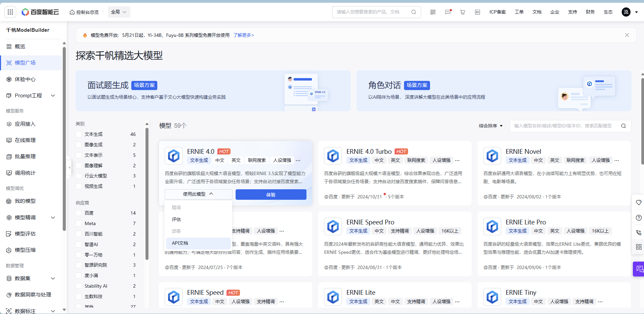
Task: Check the 图像理解 category filter
Action: pos(79,166)
